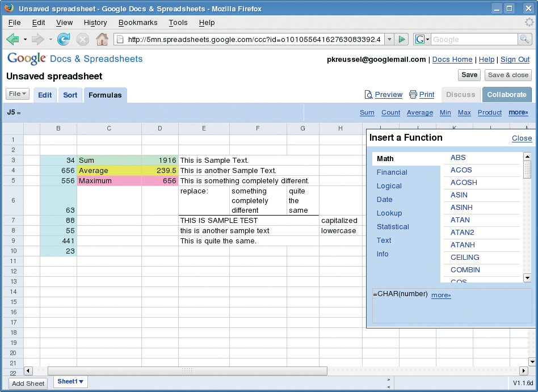Click the Stop loading icon
The height and width of the screenshot is (392, 538).
click(x=83, y=40)
